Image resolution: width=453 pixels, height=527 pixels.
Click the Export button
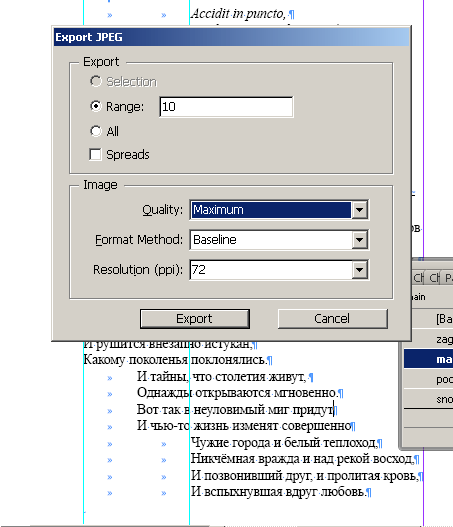pyautogui.click(x=195, y=319)
